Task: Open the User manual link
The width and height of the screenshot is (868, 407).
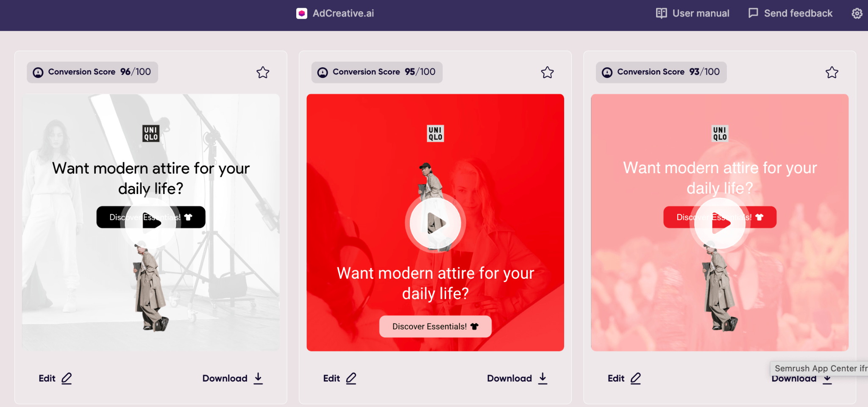Action: click(693, 14)
